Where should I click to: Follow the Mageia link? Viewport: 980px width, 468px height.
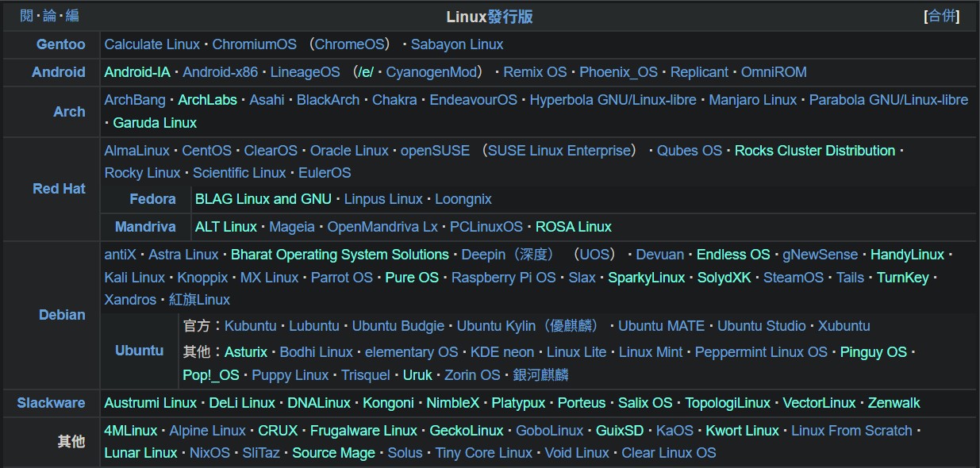tap(292, 227)
